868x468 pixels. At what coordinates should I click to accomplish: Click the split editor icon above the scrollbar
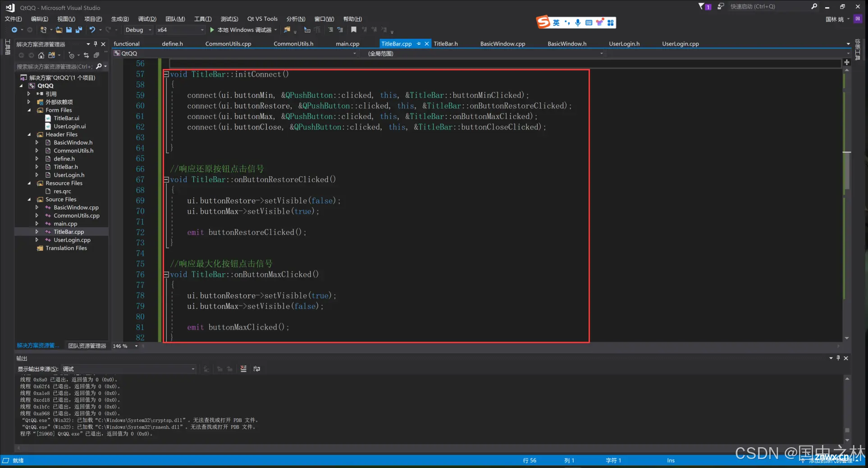coord(847,62)
